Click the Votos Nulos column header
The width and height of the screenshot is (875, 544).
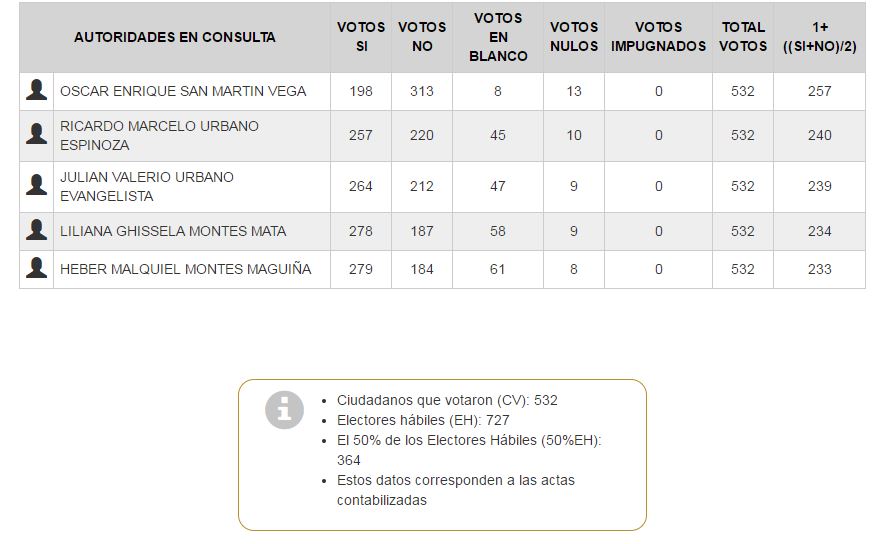coord(574,37)
